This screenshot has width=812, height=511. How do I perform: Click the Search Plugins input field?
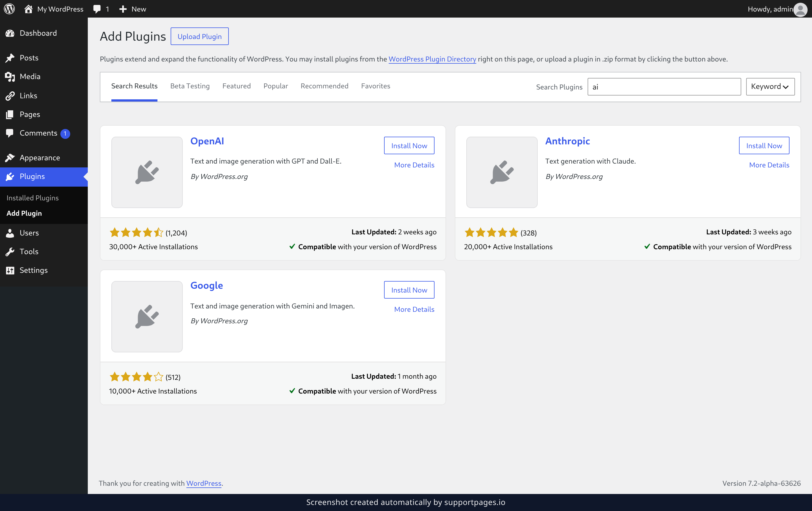664,87
